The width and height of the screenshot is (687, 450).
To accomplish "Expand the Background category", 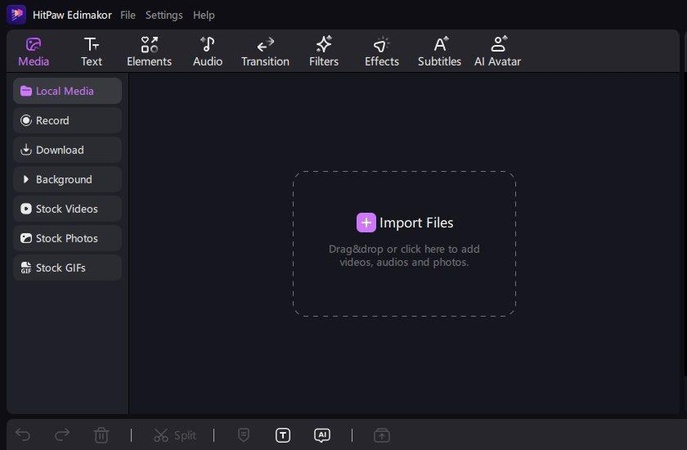I will coord(67,179).
